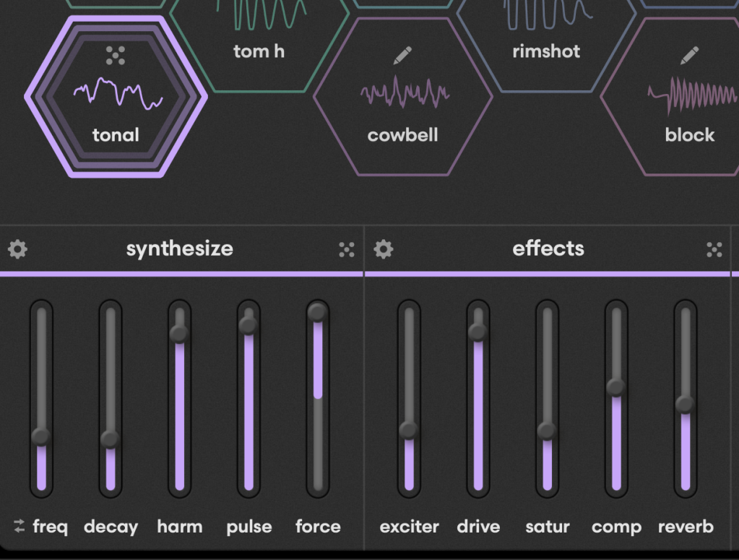
Task: Randomize effects with the dice icon
Action: click(x=714, y=249)
